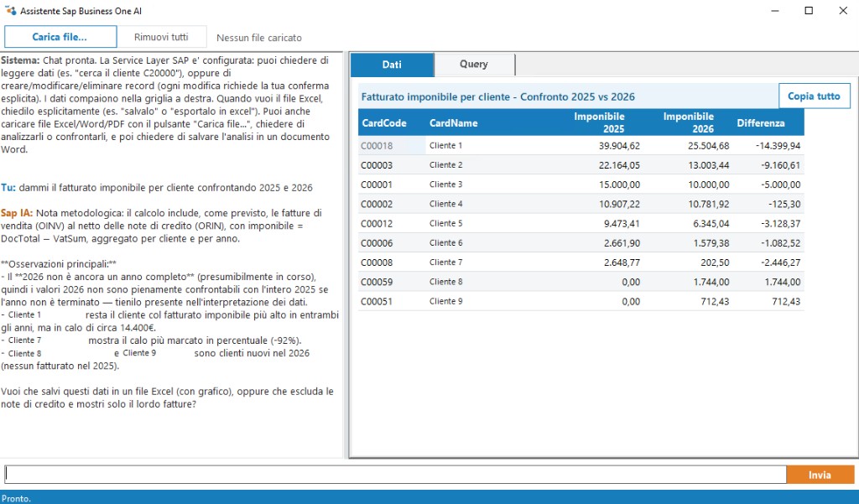Image resolution: width=859 pixels, height=504 pixels.
Task: Select the C00012 cell
Action: (393, 224)
